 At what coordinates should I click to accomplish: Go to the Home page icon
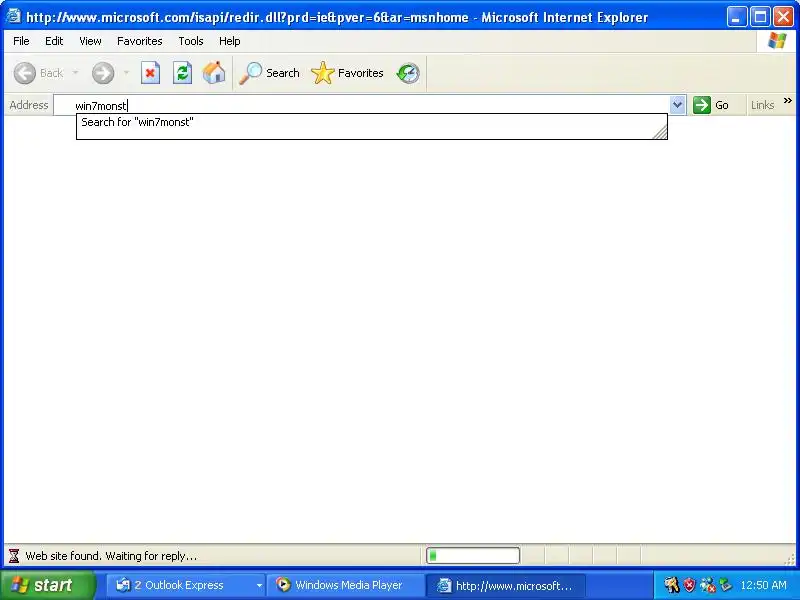coord(214,73)
